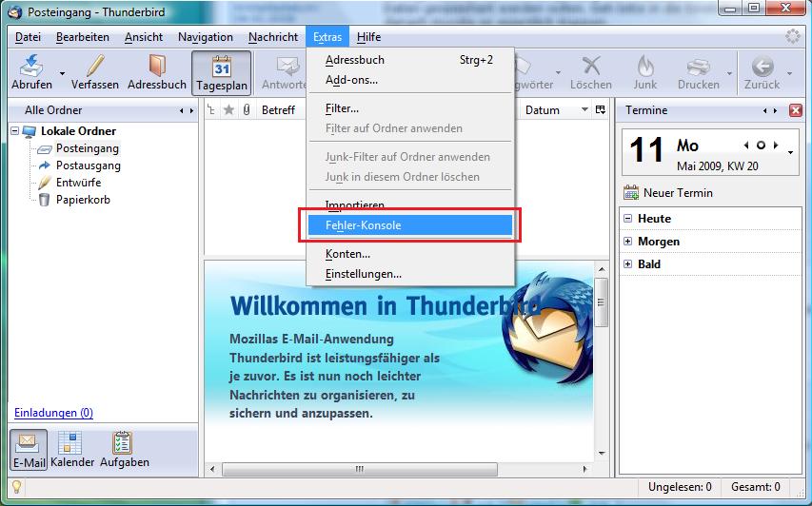The height and width of the screenshot is (506, 812).
Task: Go back with Zurück arrow icon
Action: tap(762, 67)
